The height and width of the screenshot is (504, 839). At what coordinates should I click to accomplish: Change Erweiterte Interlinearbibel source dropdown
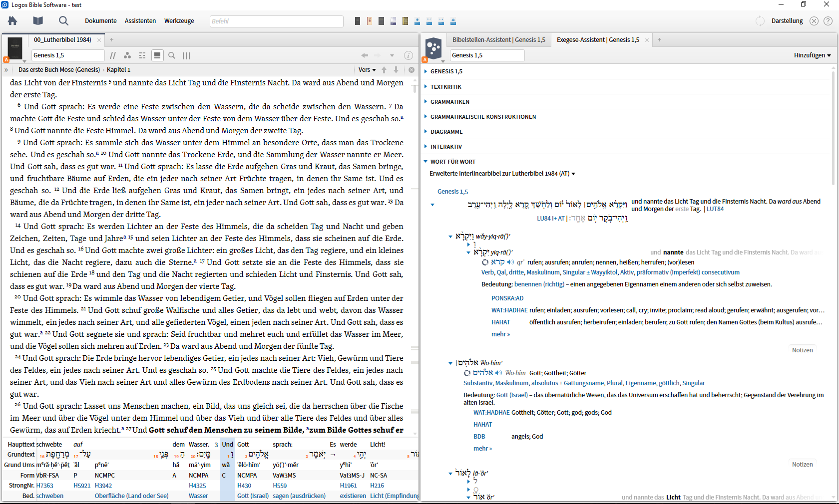(502, 174)
